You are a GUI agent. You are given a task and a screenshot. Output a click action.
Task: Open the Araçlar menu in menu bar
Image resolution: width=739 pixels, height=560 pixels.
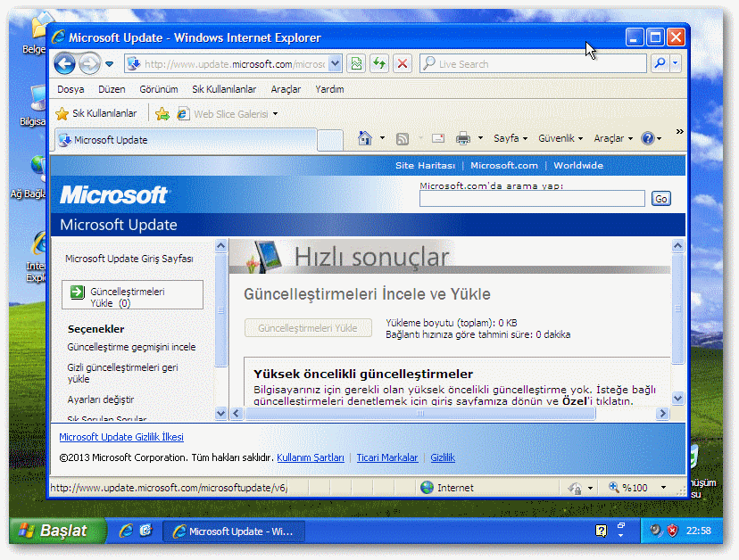286,89
